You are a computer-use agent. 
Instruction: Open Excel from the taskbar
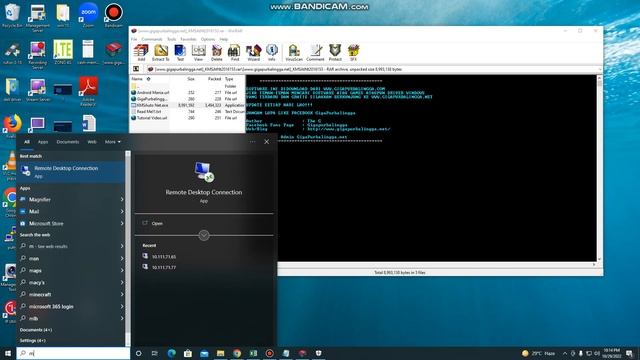[253, 353]
